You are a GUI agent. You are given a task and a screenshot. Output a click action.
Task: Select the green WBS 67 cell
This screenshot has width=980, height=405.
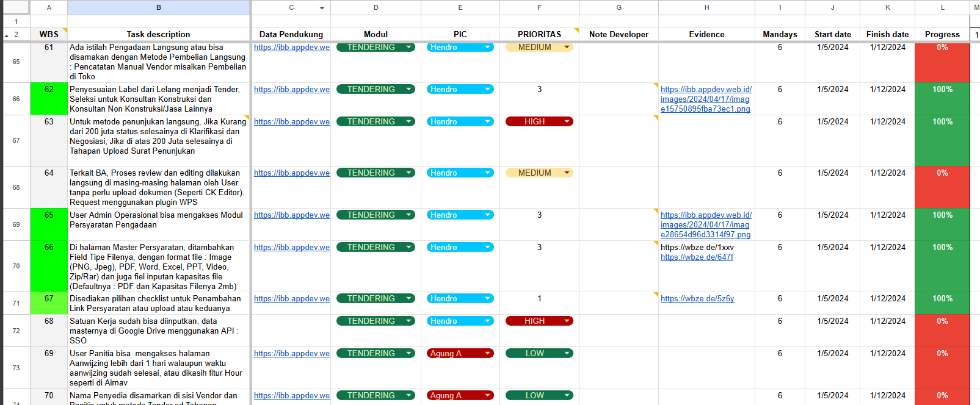pyautogui.click(x=49, y=303)
